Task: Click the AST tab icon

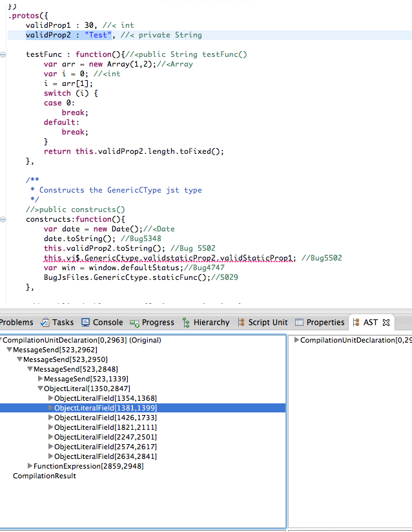Action: (356, 322)
